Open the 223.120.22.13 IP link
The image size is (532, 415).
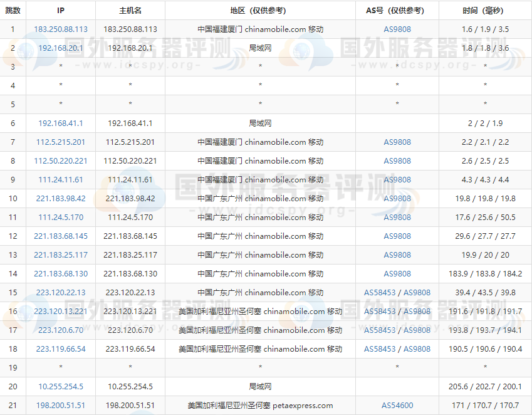pos(61,293)
